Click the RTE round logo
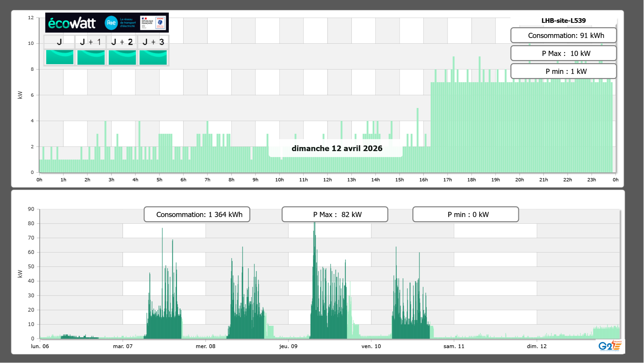This screenshot has height=363, width=644. pyautogui.click(x=111, y=23)
